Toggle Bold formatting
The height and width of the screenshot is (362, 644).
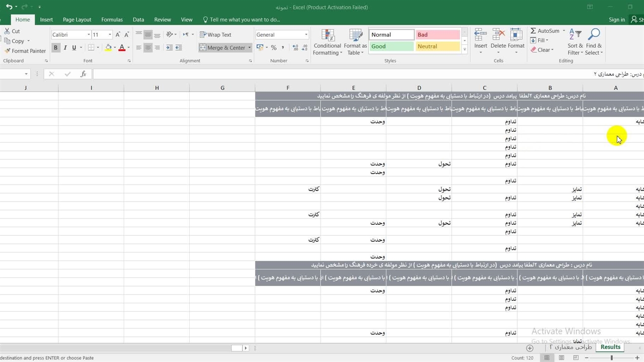(56, 48)
